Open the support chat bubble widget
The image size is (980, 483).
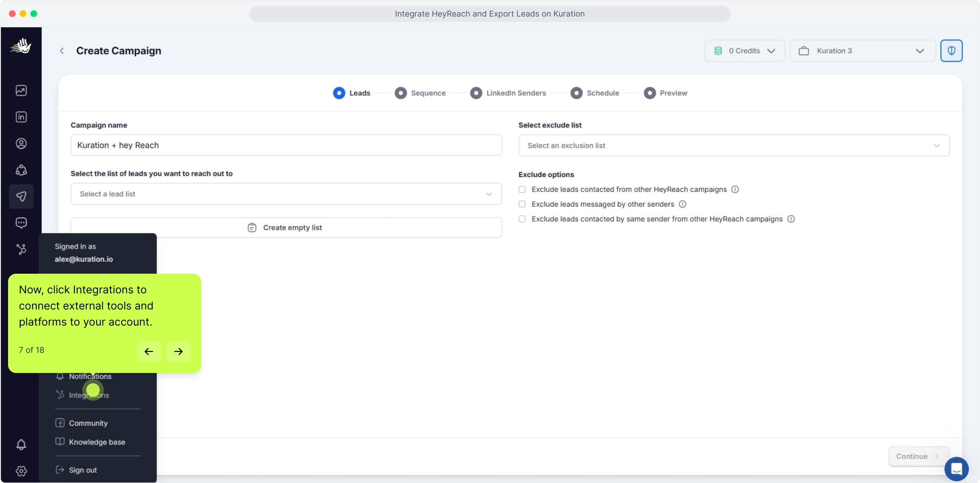point(956,469)
